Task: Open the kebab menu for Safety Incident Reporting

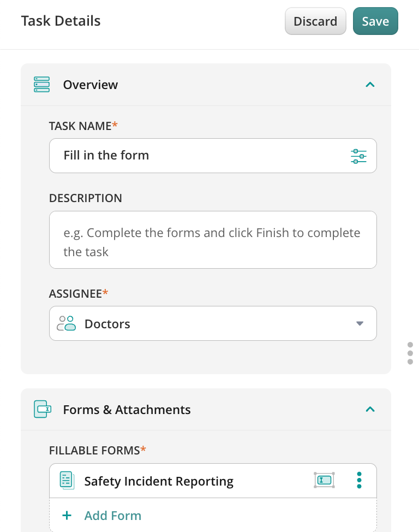Action: (x=359, y=480)
